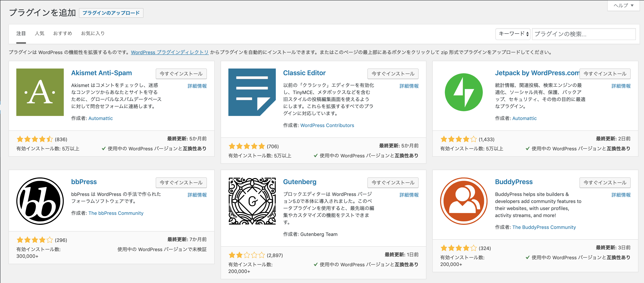
Task: Switch to the 人気 tab
Action: click(x=39, y=33)
